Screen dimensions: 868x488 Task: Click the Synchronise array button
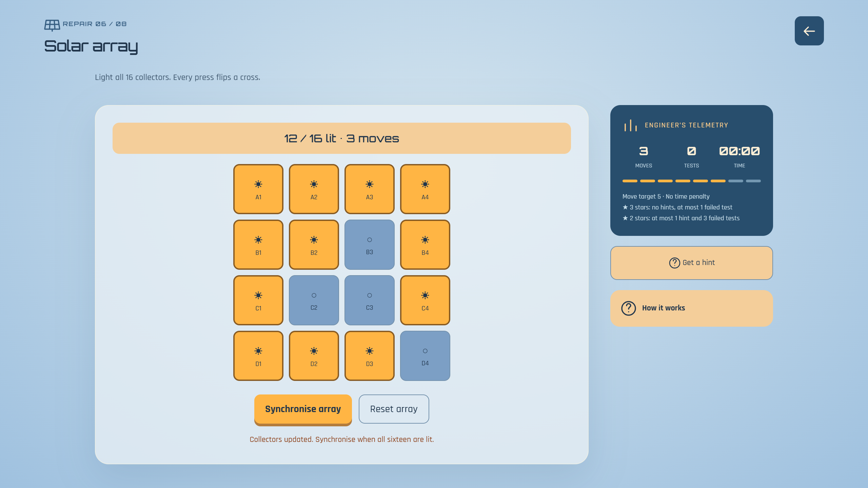(303, 409)
